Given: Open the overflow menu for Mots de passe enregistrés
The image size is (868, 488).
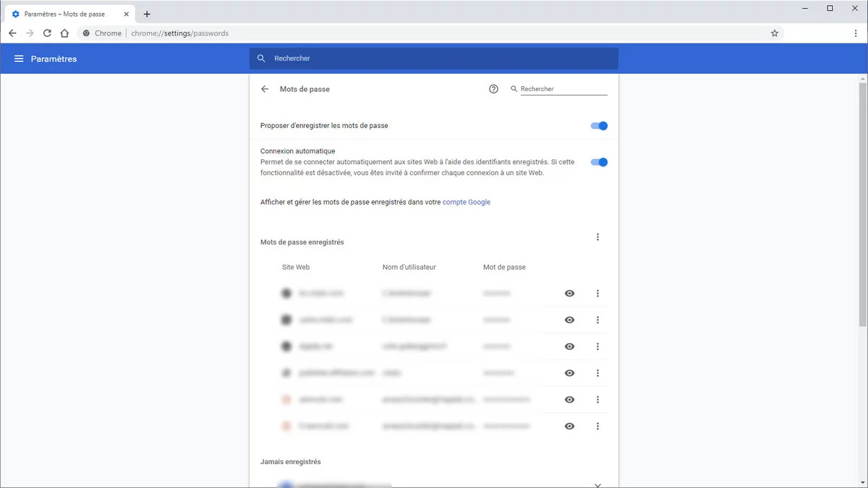Looking at the screenshot, I should click(x=597, y=236).
